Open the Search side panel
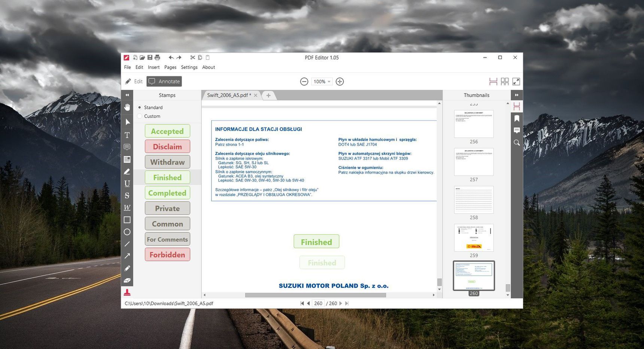The width and height of the screenshot is (644, 349). tap(517, 143)
